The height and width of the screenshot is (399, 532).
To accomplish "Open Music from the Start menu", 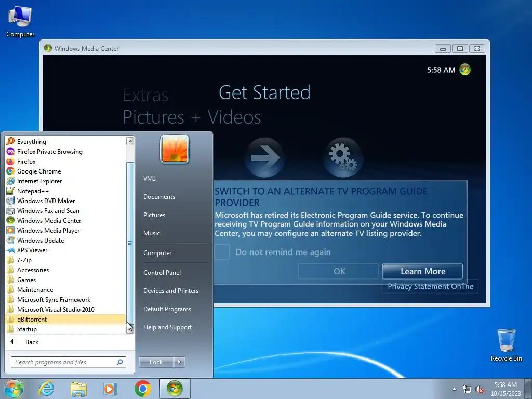I will [152, 233].
